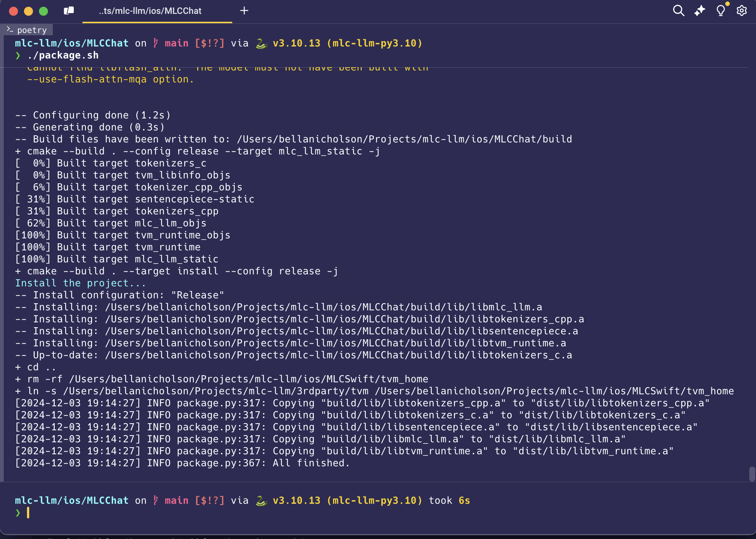Click the poetry label above the block
Screen dimensions: 756x539
(x=32, y=30)
